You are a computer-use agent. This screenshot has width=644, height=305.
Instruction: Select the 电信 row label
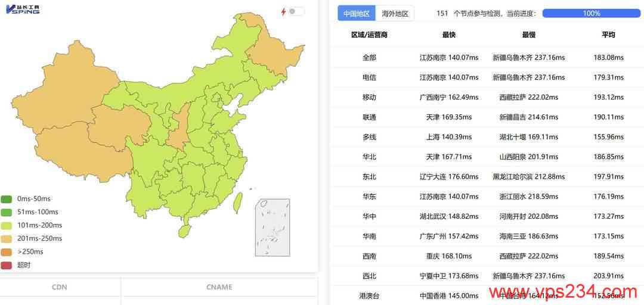click(369, 77)
